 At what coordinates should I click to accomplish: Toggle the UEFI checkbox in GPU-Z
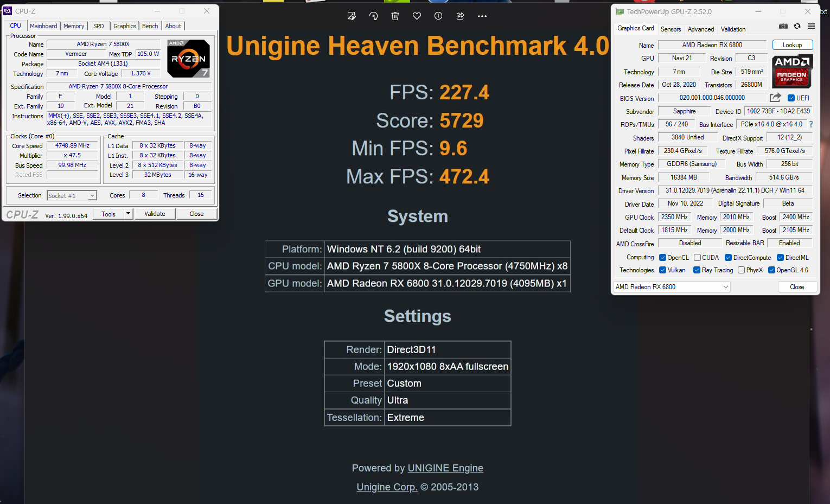point(791,98)
